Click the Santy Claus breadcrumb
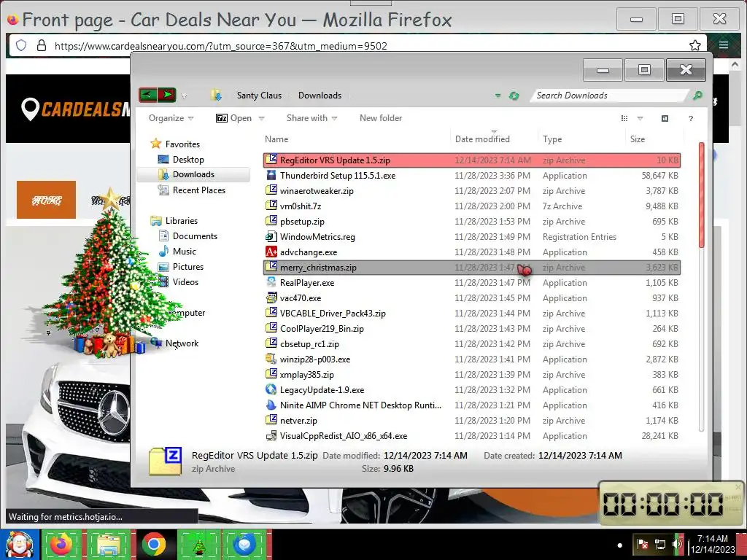The height and width of the screenshot is (560, 747). pos(259,96)
